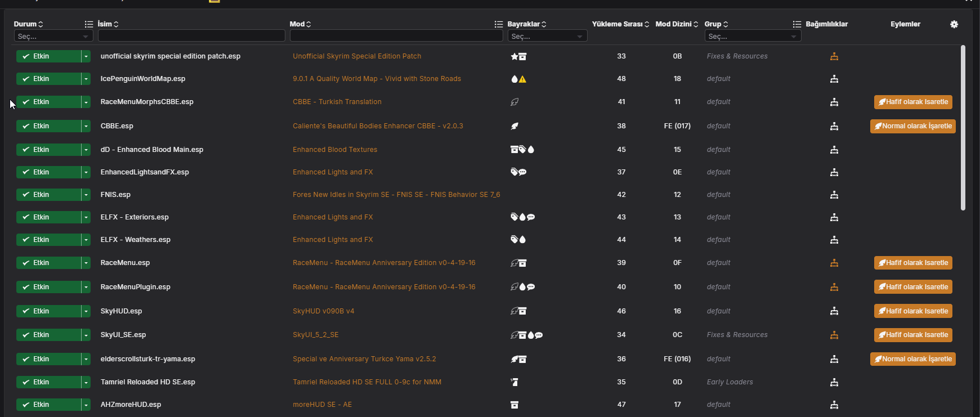Image resolution: width=980 pixels, height=417 pixels.
Task: Open dependencies for unofficial skyrim special edition patch.esp
Action: (x=834, y=56)
